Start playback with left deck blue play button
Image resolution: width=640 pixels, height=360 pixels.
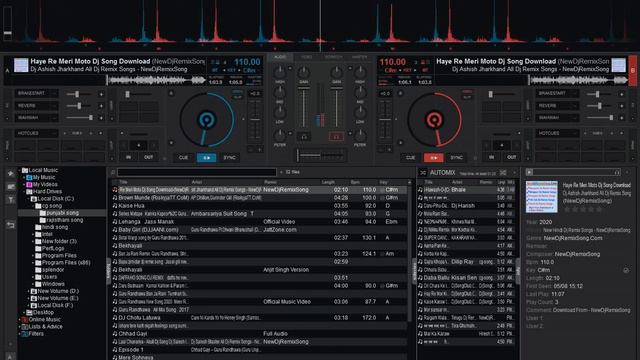pyautogui.click(x=207, y=158)
